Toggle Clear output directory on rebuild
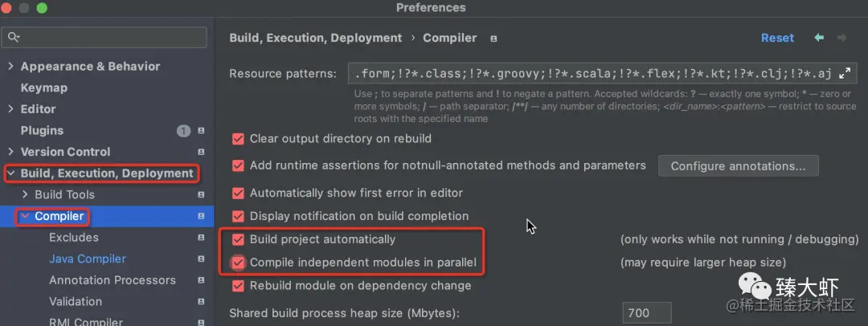This screenshot has width=868, height=326. click(238, 139)
